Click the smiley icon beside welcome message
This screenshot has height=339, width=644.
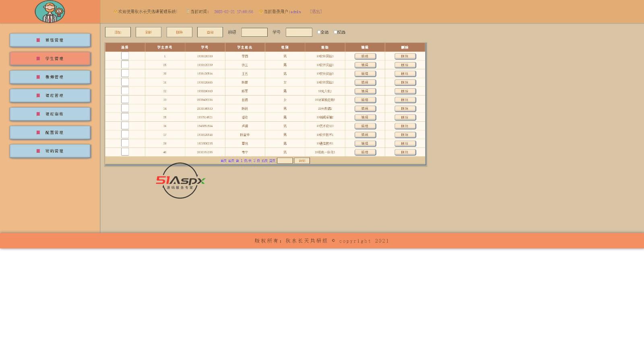click(x=116, y=12)
